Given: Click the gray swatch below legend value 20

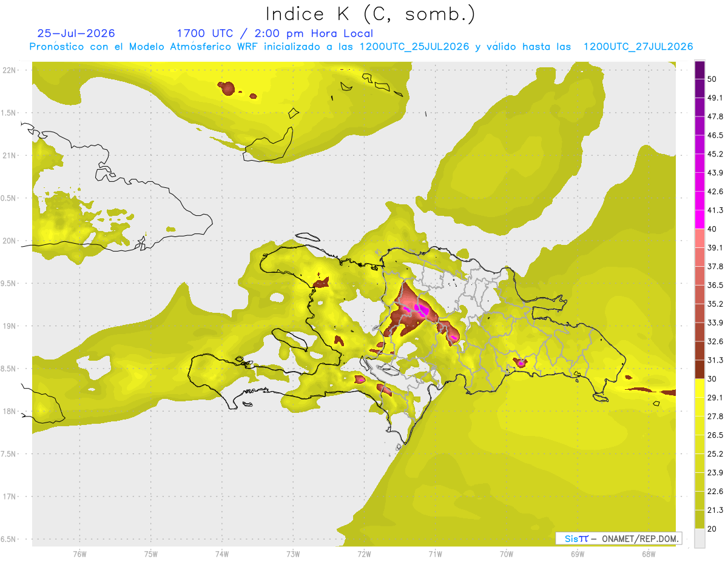Looking at the screenshot, I should [699, 538].
